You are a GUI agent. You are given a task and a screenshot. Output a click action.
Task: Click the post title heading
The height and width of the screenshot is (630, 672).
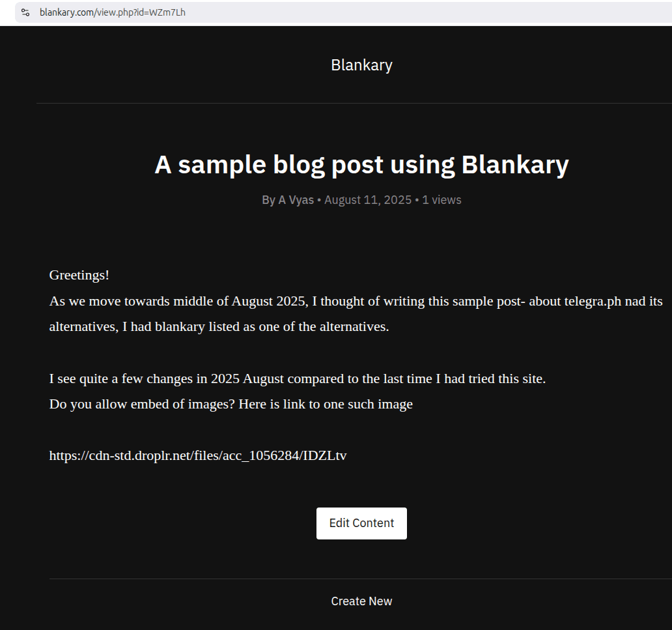361,165
